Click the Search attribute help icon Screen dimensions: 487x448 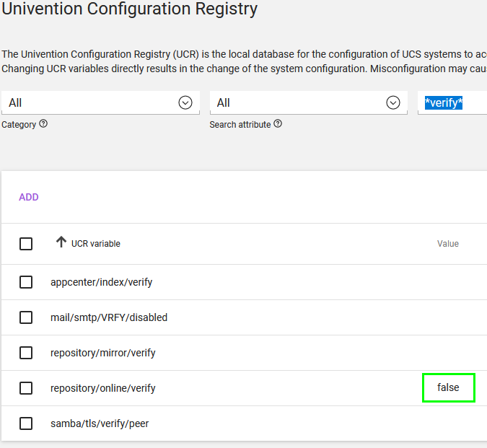tap(278, 124)
